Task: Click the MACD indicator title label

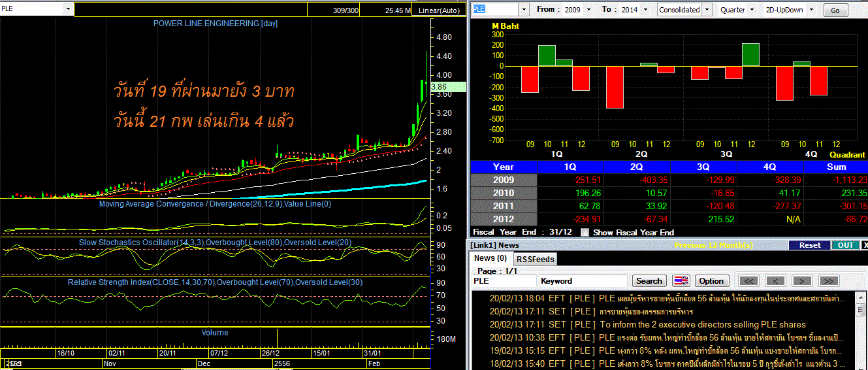Action: (215, 204)
